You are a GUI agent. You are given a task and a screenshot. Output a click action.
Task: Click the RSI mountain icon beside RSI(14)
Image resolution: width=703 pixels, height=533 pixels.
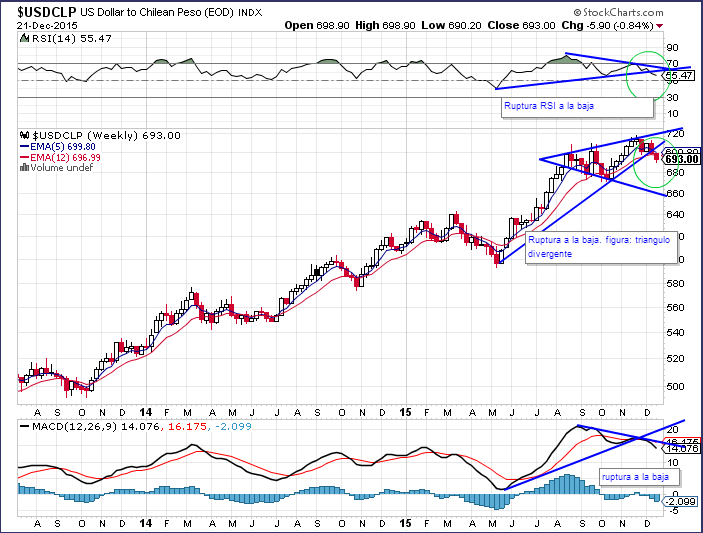pyautogui.click(x=25, y=39)
